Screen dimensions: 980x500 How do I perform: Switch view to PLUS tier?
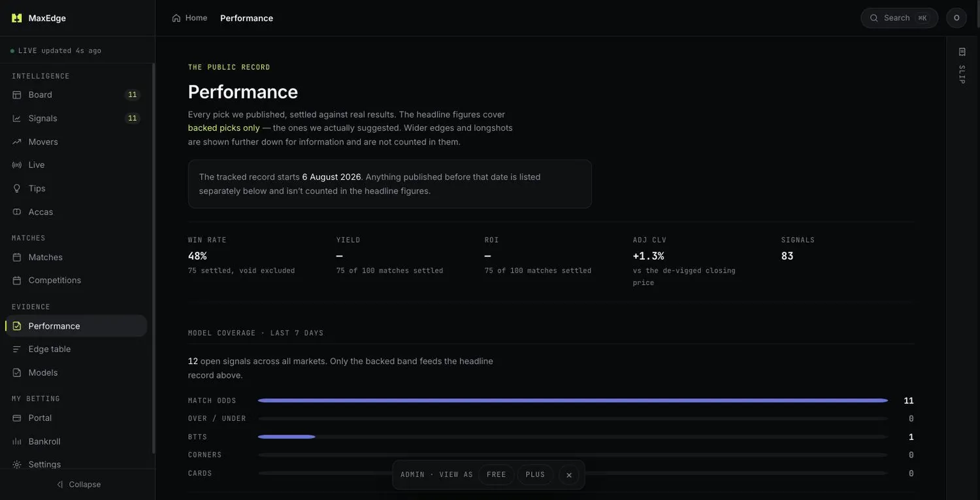pos(536,475)
